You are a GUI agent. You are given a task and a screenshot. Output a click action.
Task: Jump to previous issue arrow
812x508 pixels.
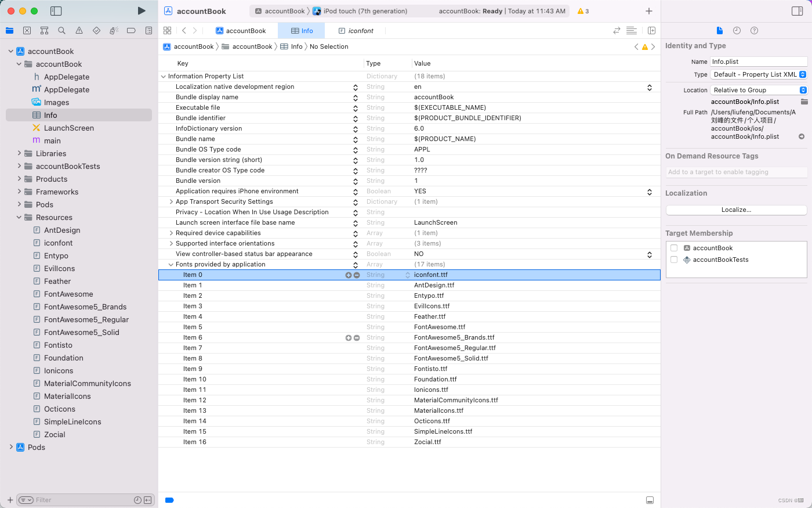tap(636, 46)
